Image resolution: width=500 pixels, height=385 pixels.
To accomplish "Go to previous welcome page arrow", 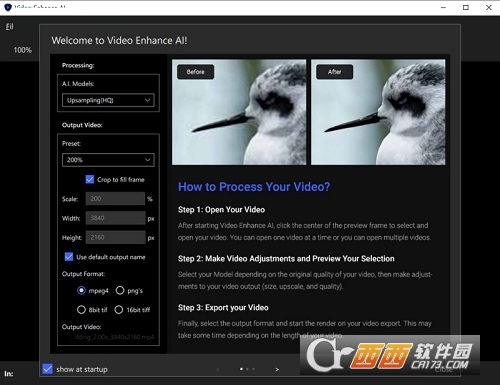I will 218,369.
